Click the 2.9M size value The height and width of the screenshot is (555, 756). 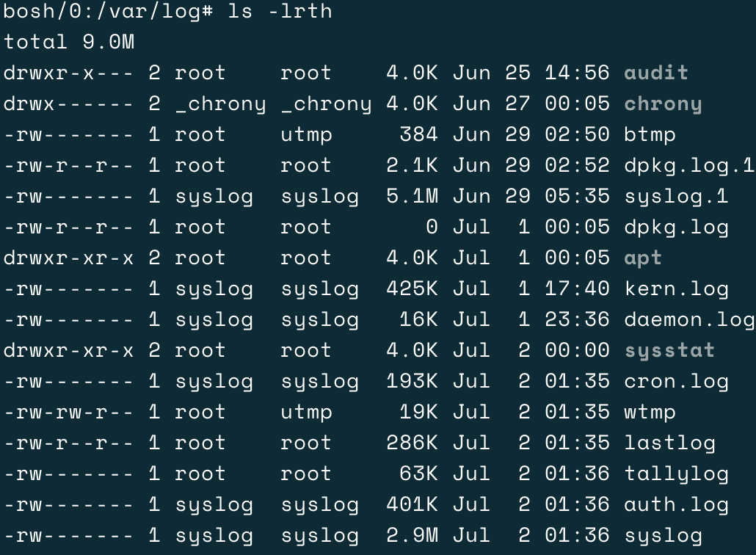point(412,535)
